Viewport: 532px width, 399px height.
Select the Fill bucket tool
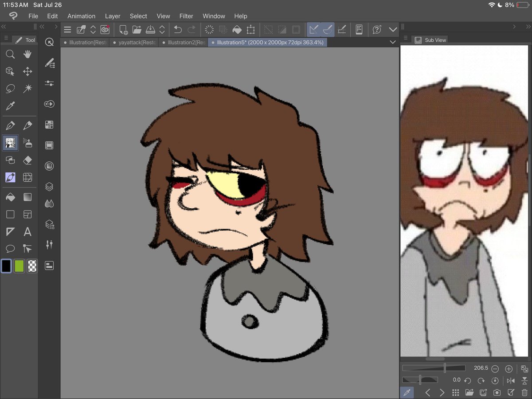10,197
